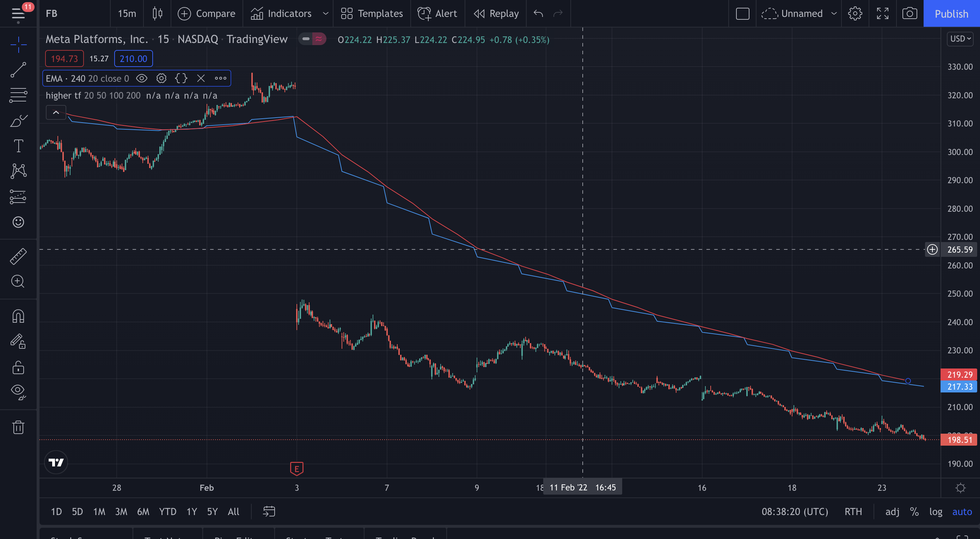Toggle lock all drawing tools
The image size is (980, 539).
tap(18, 367)
